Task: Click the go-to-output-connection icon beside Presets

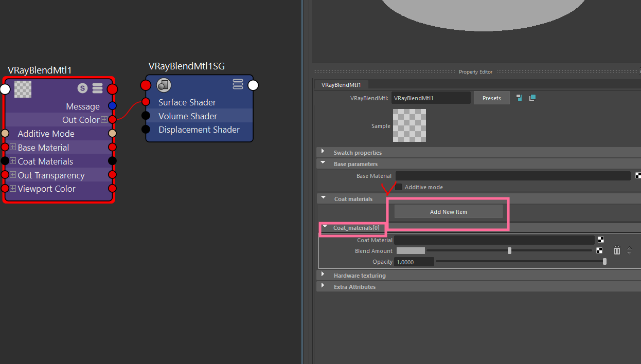Action: tap(532, 98)
